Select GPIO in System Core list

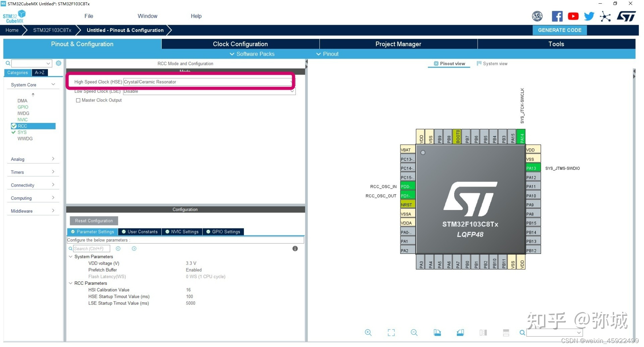(x=23, y=107)
